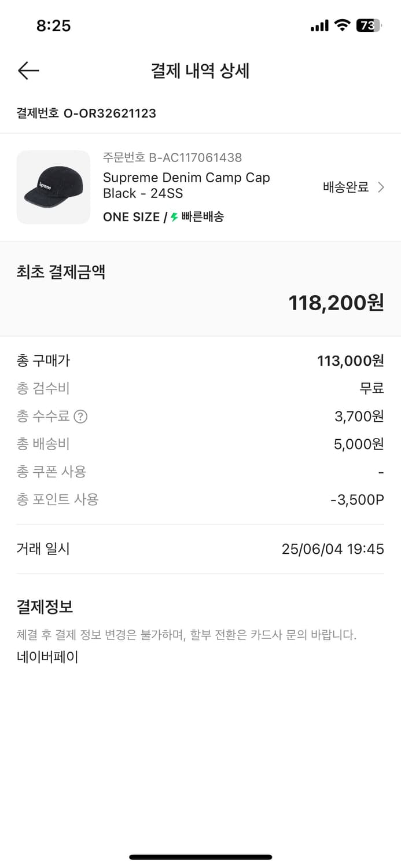401x868 pixels.
Task: Tap the Wi-Fi icon in status bar
Action: 343,25
